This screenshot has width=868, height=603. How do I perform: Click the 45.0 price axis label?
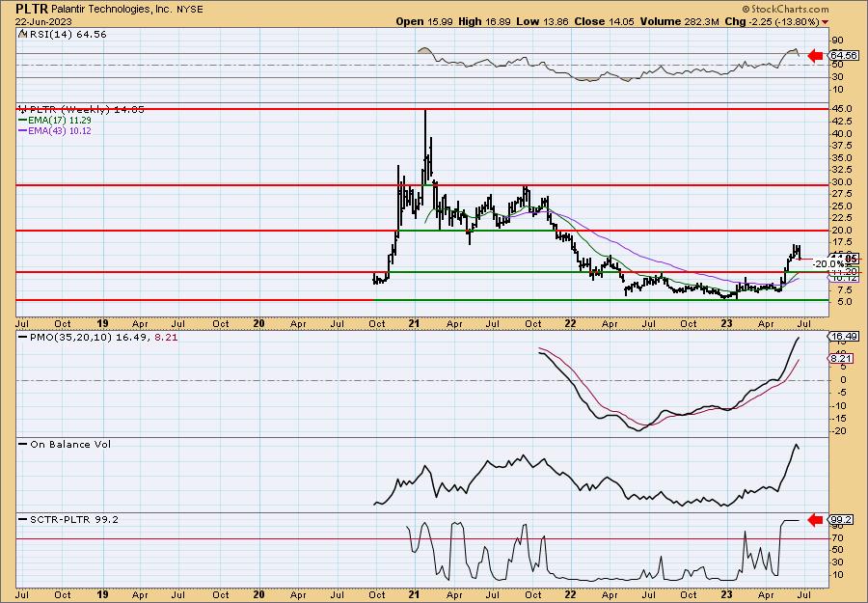coord(842,110)
